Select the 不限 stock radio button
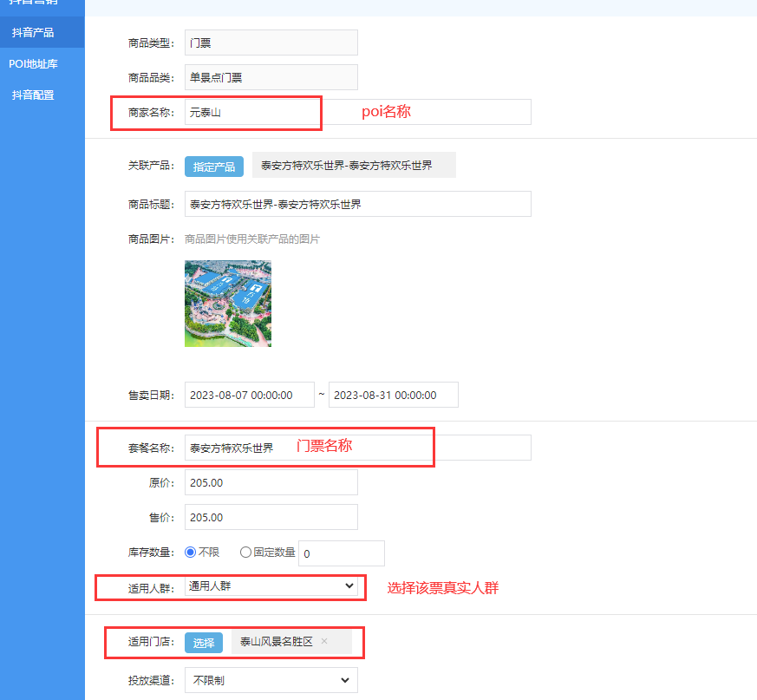The height and width of the screenshot is (700, 757). pyautogui.click(x=191, y=552)
